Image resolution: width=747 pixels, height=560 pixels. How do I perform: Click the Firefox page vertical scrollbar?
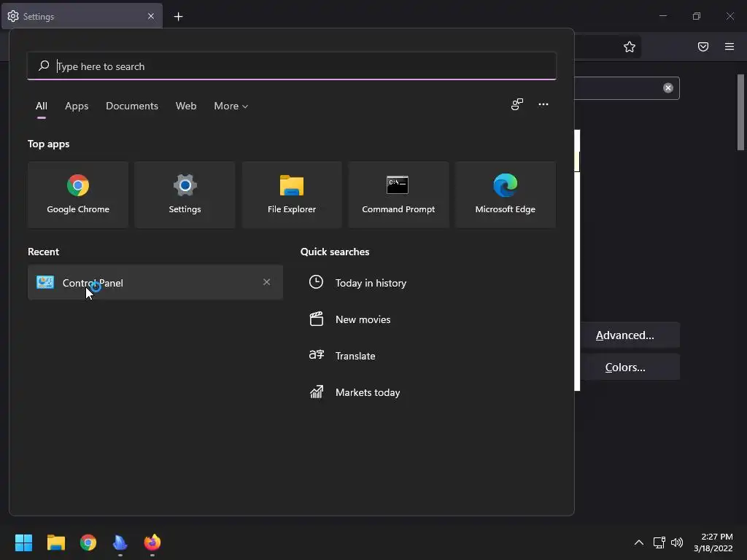741,113
